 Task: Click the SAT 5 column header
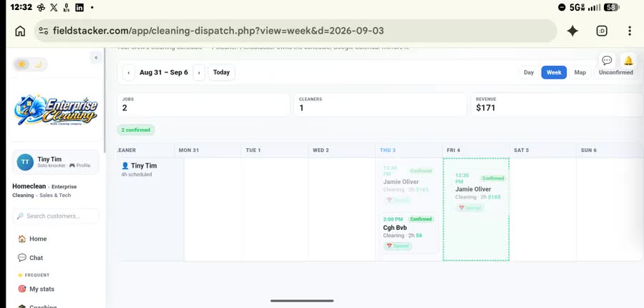[542, 150]
